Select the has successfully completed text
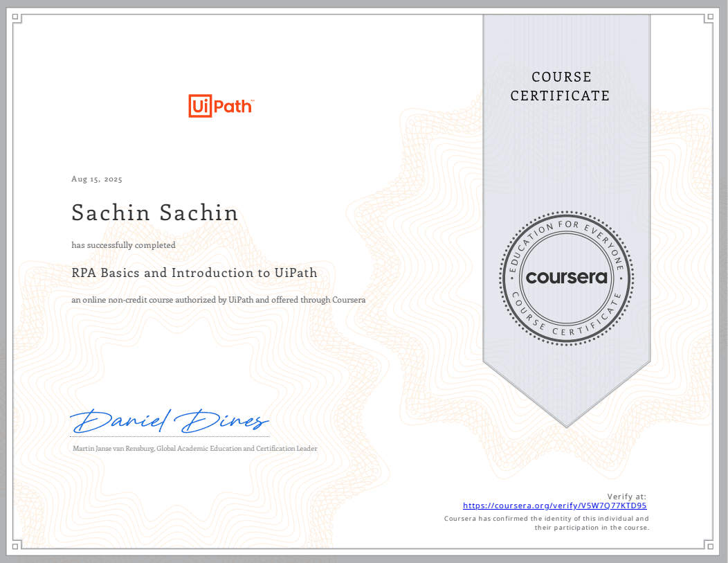This screenshot has width=728, height=563. tap(123, 245)
